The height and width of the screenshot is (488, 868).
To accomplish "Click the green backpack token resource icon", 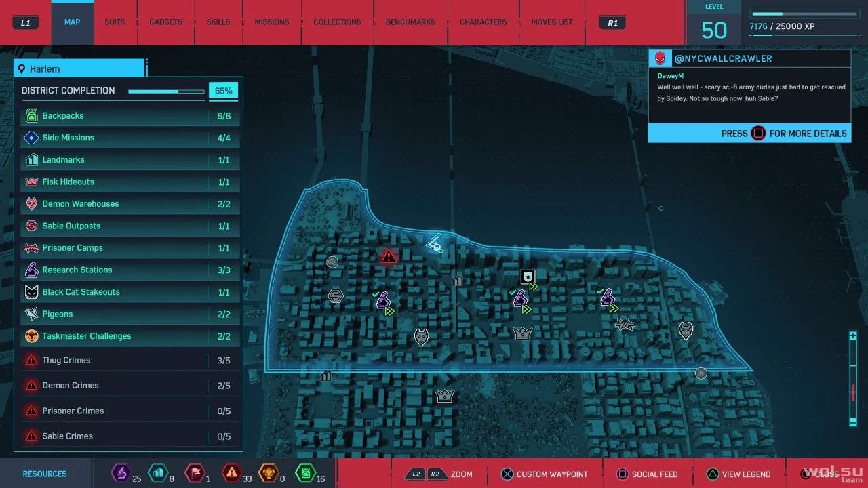I will (305, 472).
